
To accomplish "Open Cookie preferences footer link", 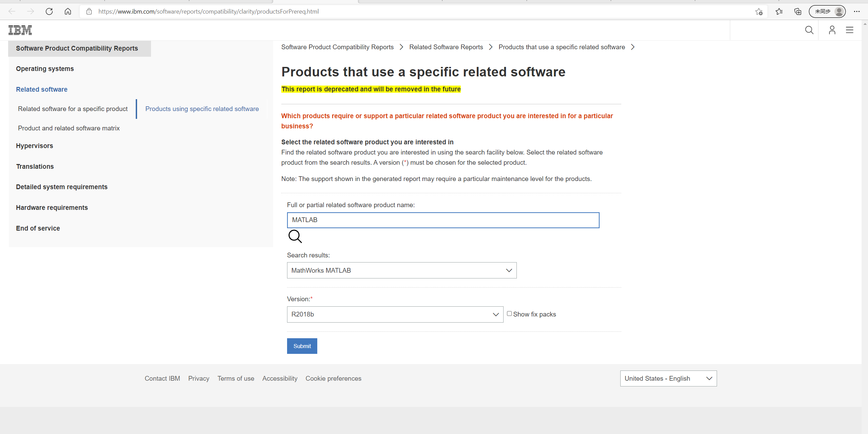I will pos(334,378).
